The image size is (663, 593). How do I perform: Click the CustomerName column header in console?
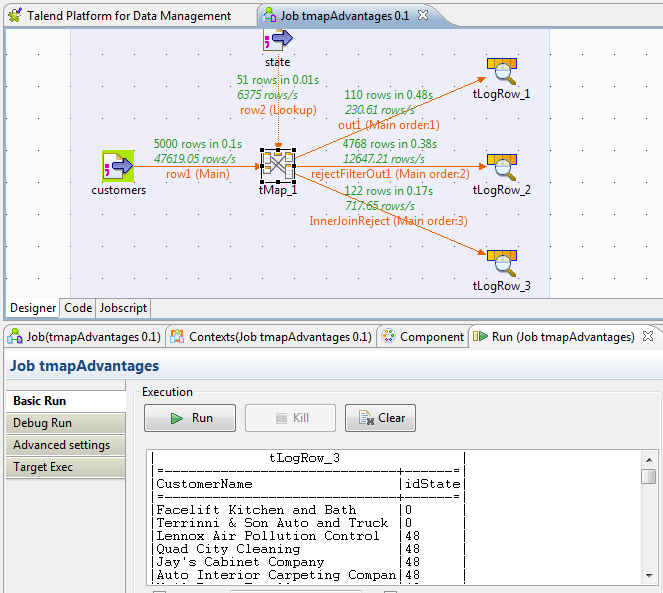pyautogui.click(x=204, y=483)
